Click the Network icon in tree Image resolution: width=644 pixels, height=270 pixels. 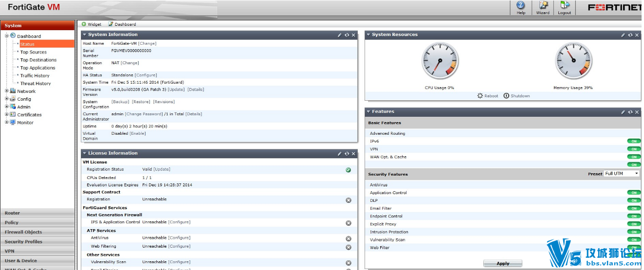point(13,91)
